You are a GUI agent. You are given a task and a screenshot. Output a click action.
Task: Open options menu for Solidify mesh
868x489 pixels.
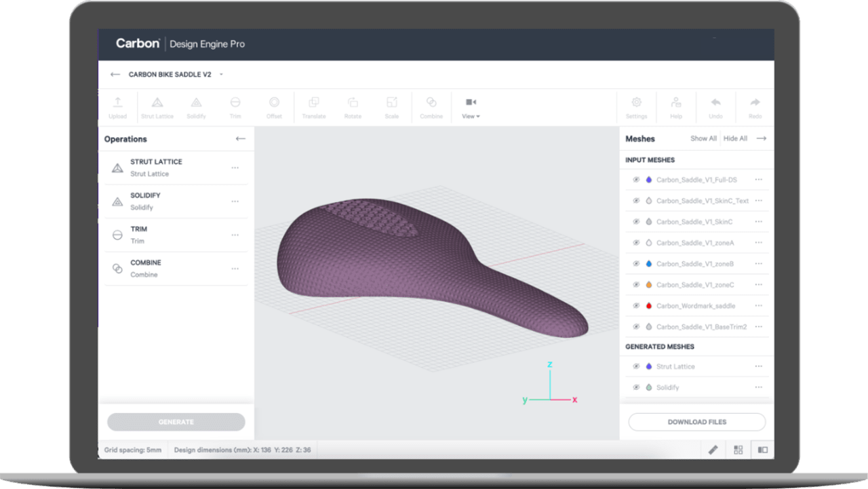758,387
